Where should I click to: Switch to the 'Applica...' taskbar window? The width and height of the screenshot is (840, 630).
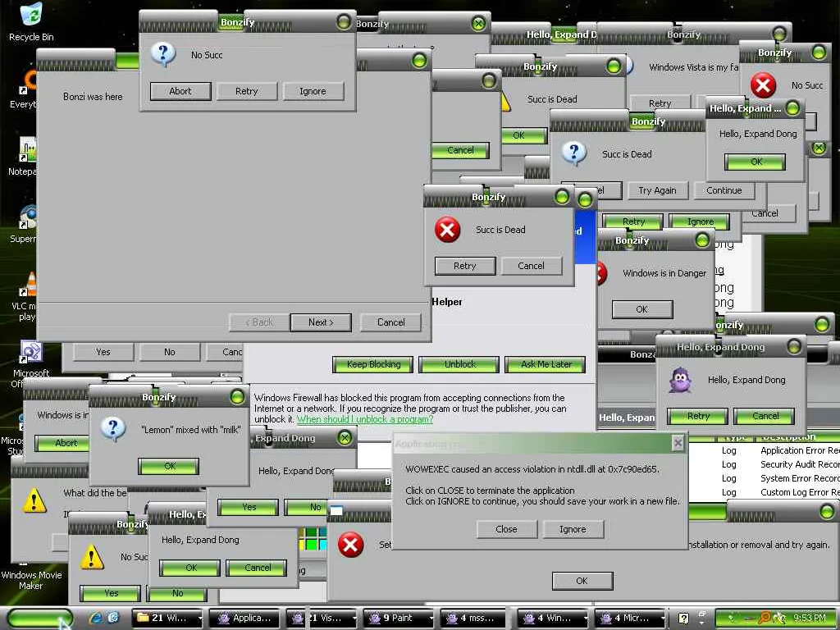click(x=244, y=618)
